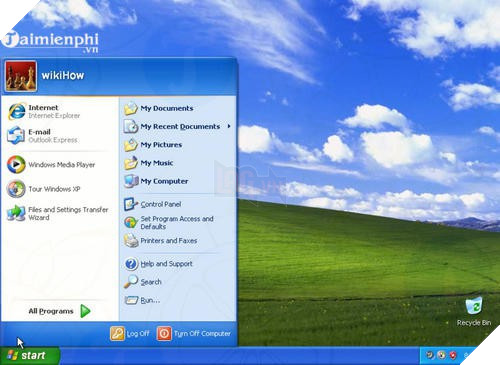Select the Control Panel menu entry text

coord(161,204)
